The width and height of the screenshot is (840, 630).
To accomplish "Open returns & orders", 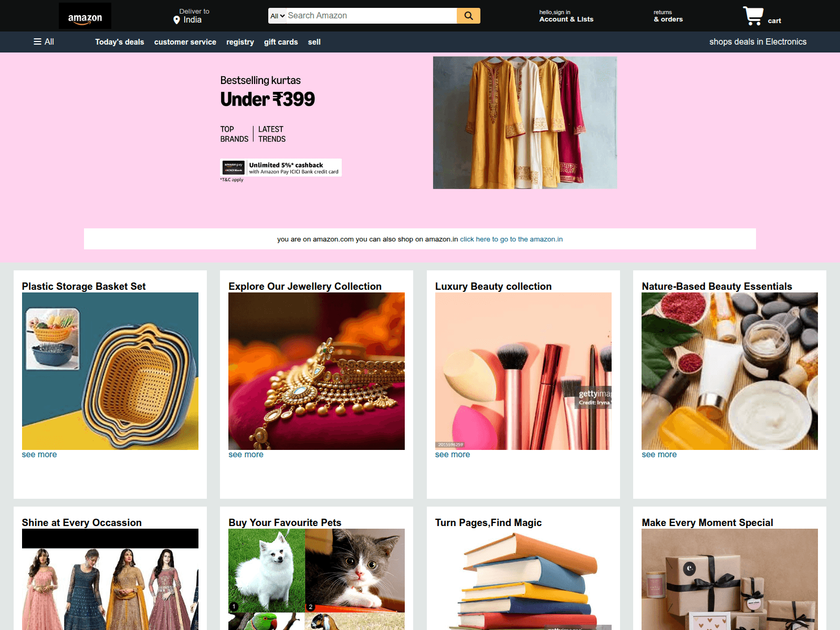I will tap(668, 16).
